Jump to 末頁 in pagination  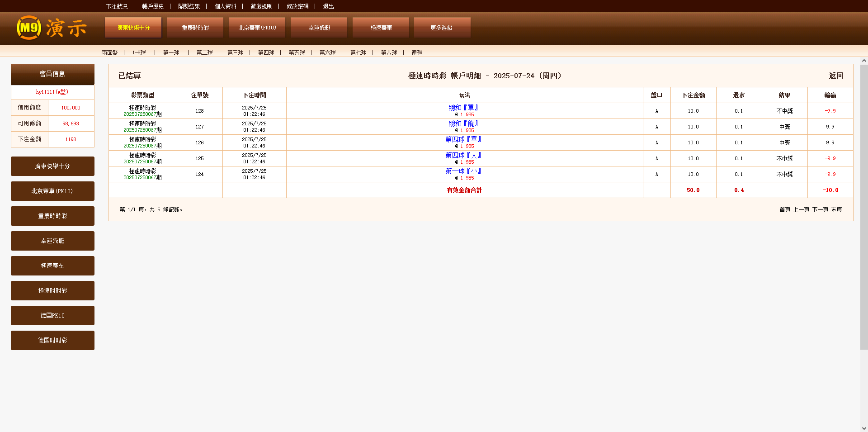tap(836, 209)
